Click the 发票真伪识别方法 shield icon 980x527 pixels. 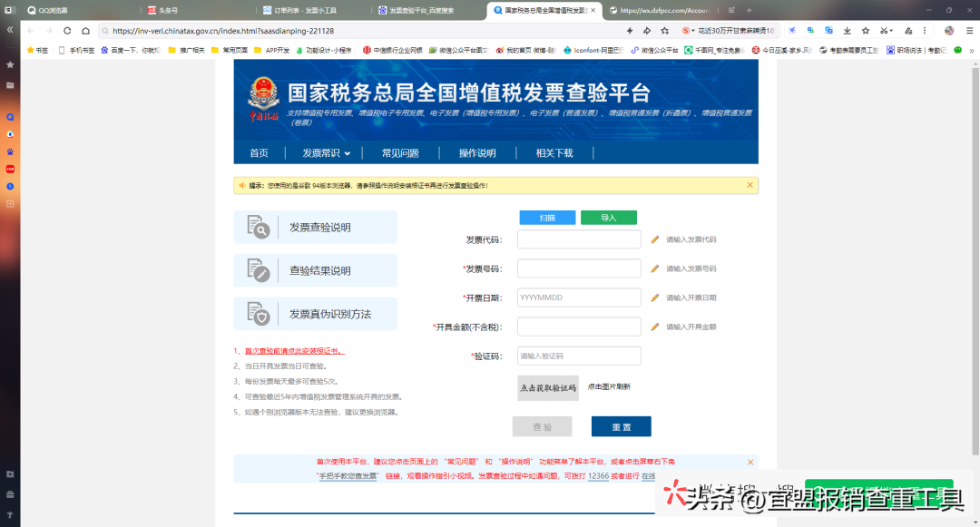258,314
